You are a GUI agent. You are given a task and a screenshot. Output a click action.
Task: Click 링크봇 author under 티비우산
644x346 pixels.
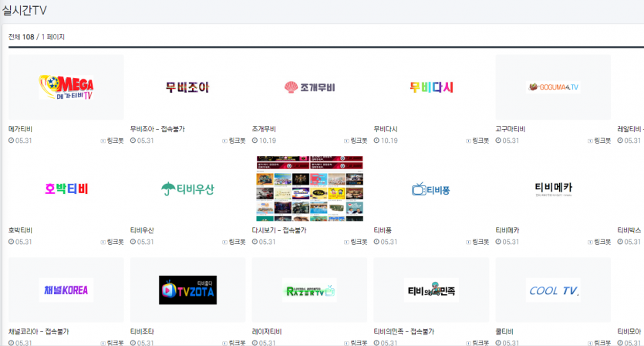pos(237,242)
